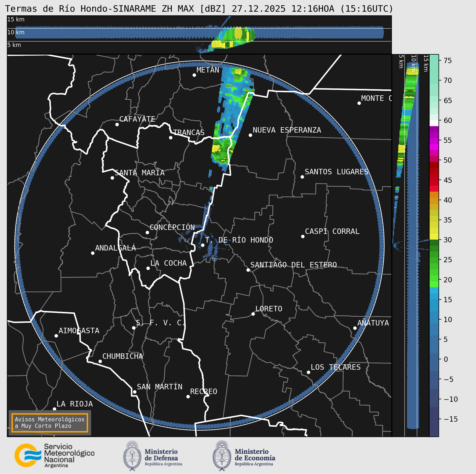This screenshot has width=476, height=474.
Task: Click the magenta 55 dBZ color on scale
Action: 434,141
